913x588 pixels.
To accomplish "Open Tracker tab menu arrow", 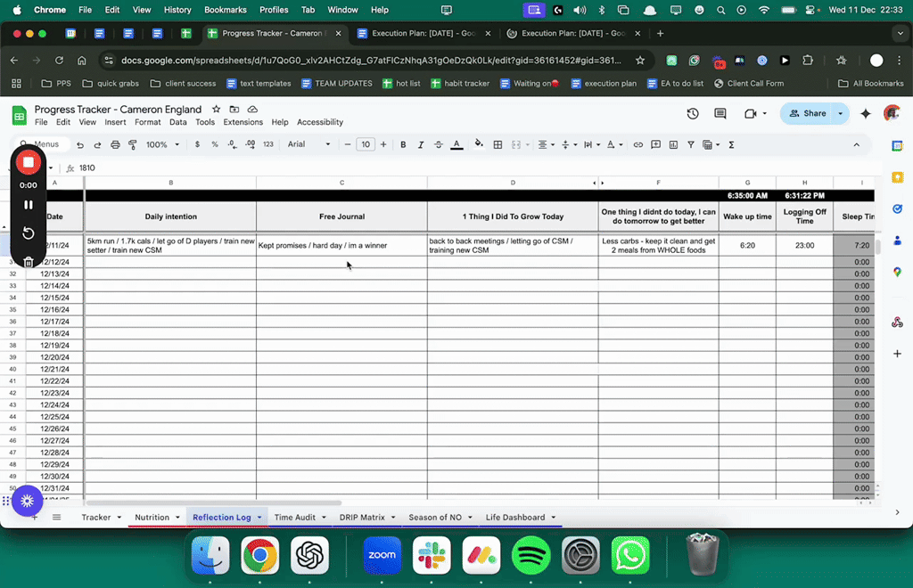I will click(119, 517).
